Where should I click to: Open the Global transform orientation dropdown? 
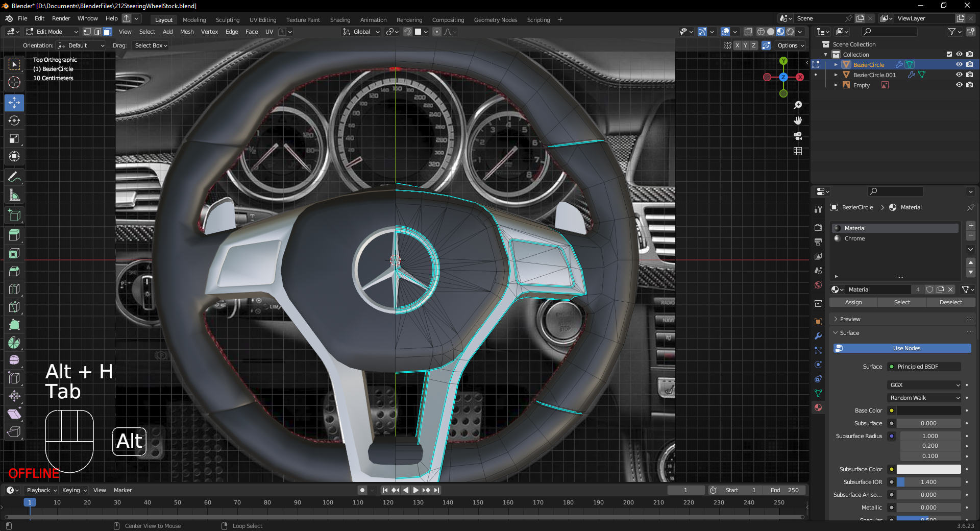(361, 32)
